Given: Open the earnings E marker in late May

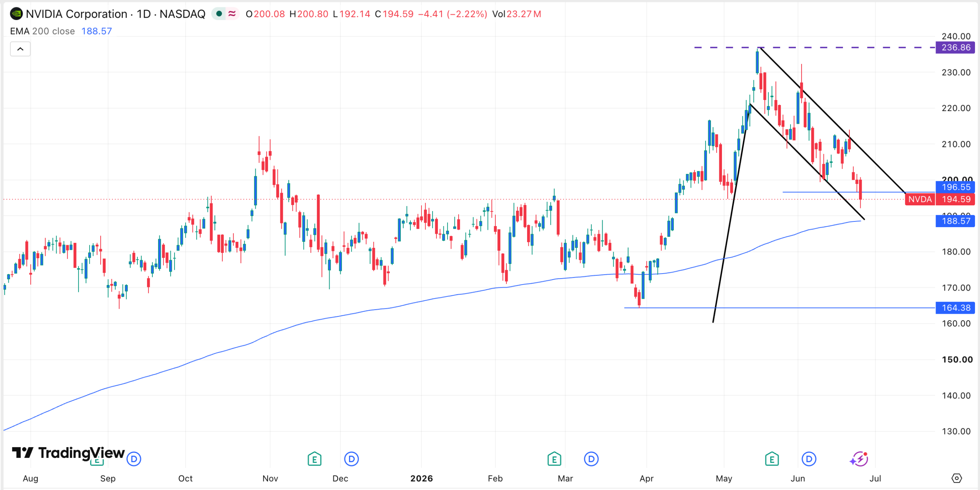Looking at the screenshot, I should click(x=772, y=459).
